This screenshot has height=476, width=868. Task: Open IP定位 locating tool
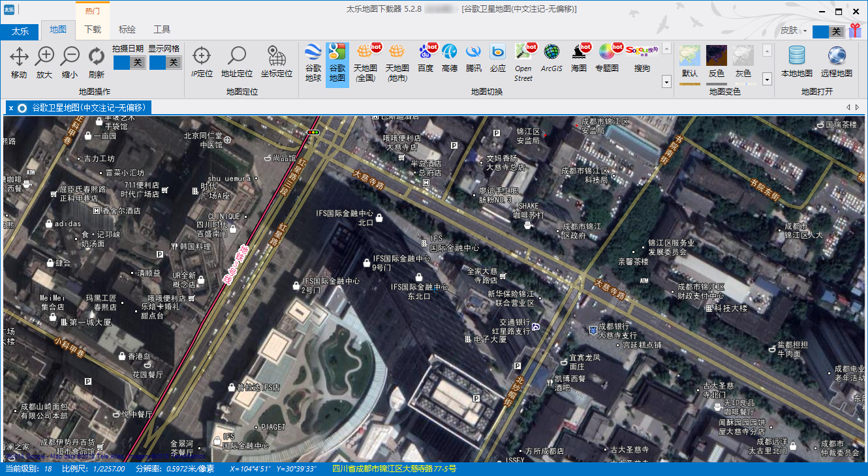point(202,63)
